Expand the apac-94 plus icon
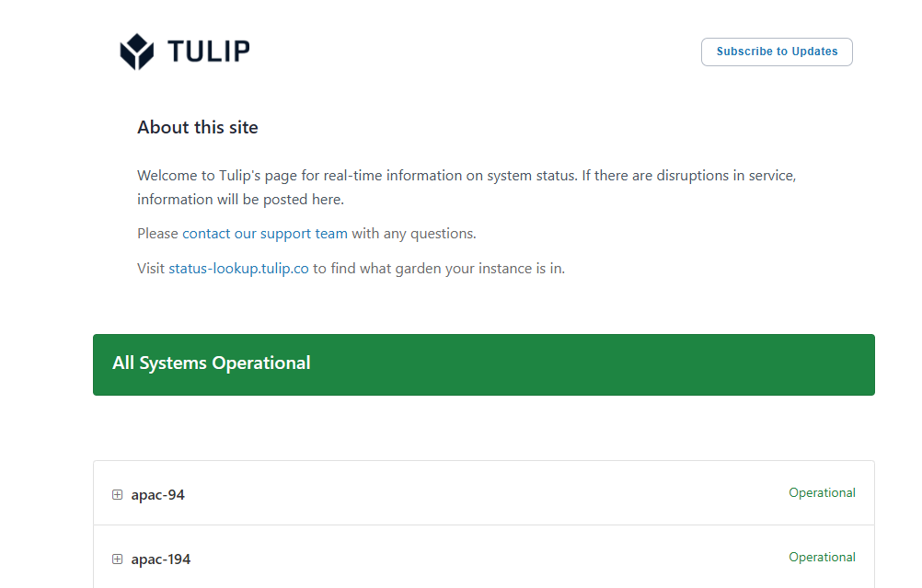 118,494
